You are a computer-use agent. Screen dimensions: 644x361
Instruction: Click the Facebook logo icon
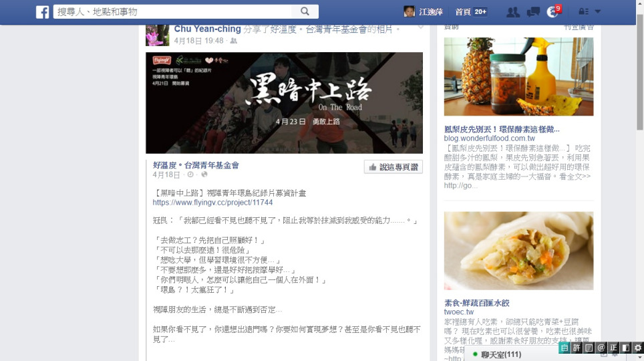[42, 12]
